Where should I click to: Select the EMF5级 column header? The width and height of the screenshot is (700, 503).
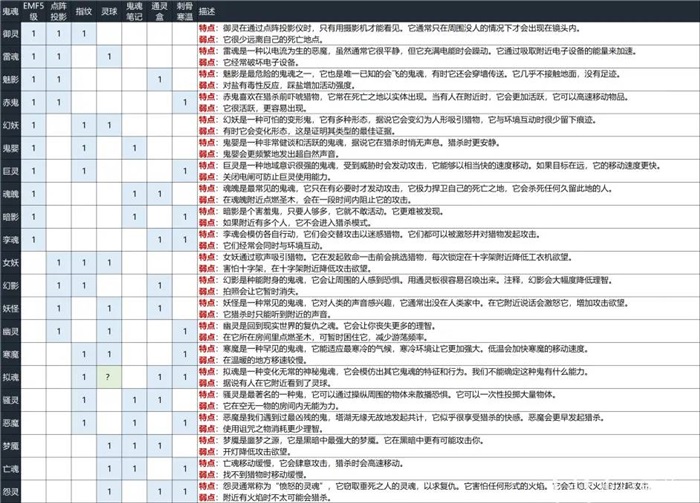point(34,12)
